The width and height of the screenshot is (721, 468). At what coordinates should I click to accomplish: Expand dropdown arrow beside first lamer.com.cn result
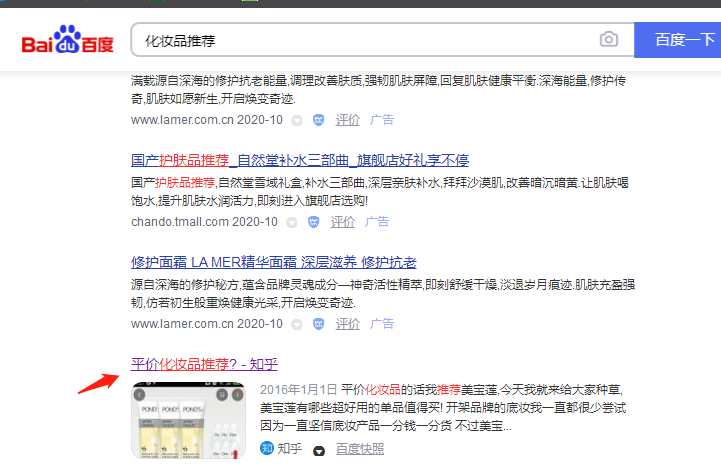[296, 119]
